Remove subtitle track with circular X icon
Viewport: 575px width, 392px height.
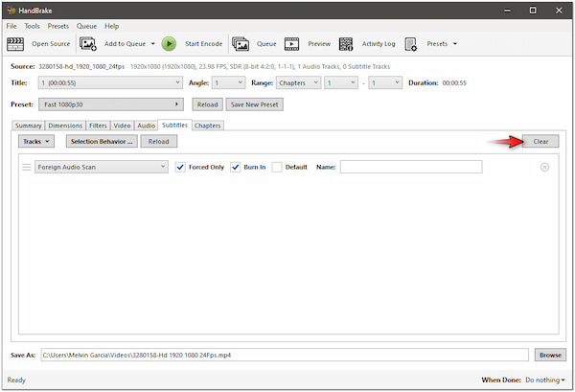click(544, 167)
